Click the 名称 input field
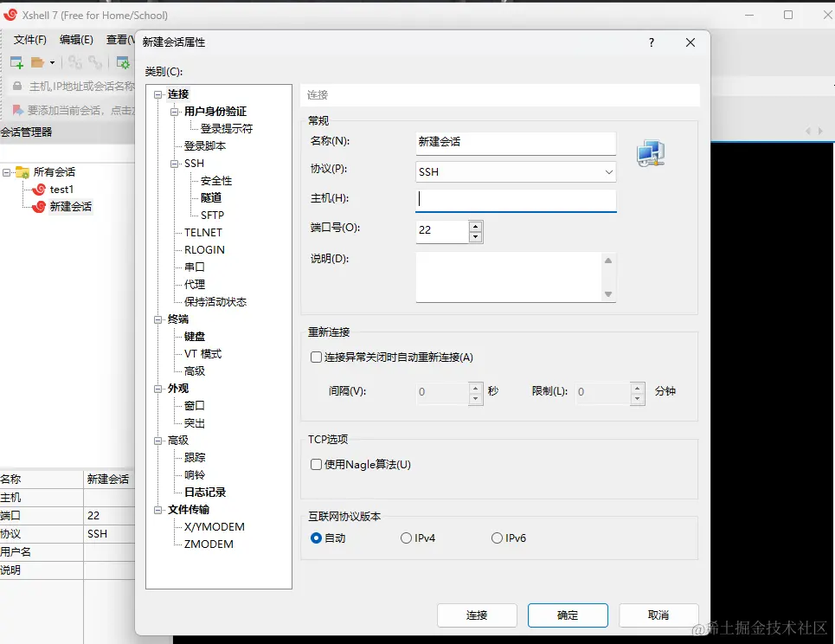The height and width of the screenshot is (644, 835). (x=516, y=143)
